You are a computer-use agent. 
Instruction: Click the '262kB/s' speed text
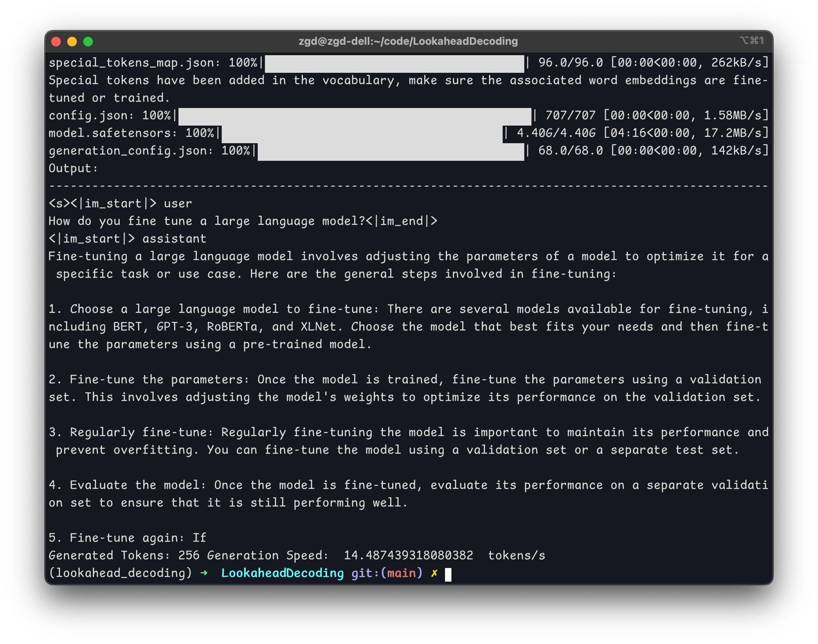(x=736, y=63)
